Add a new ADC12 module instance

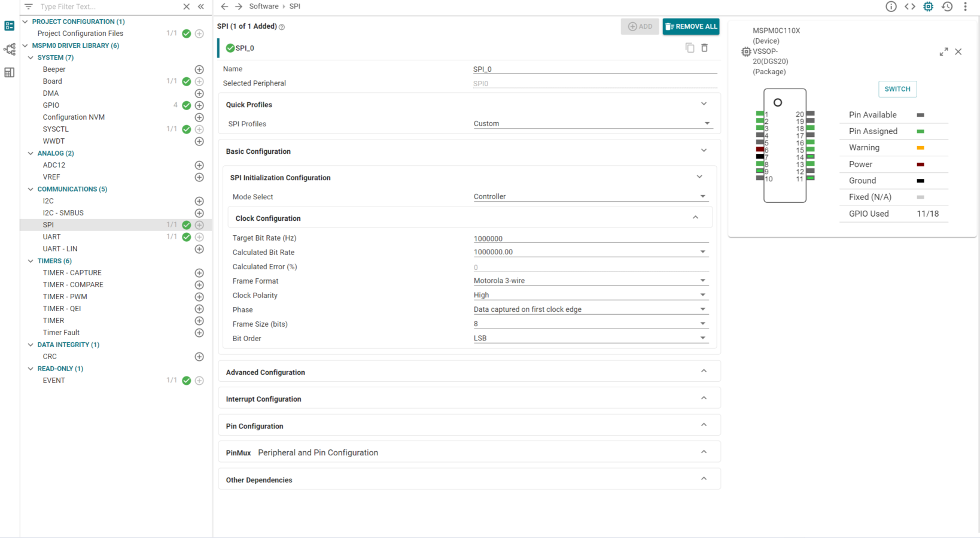click(x=199, y=165)
